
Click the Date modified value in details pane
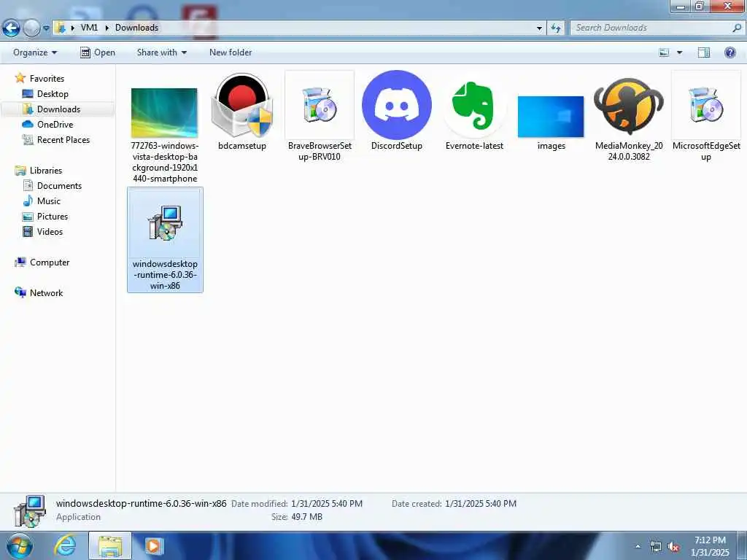(x=327, y=503)
